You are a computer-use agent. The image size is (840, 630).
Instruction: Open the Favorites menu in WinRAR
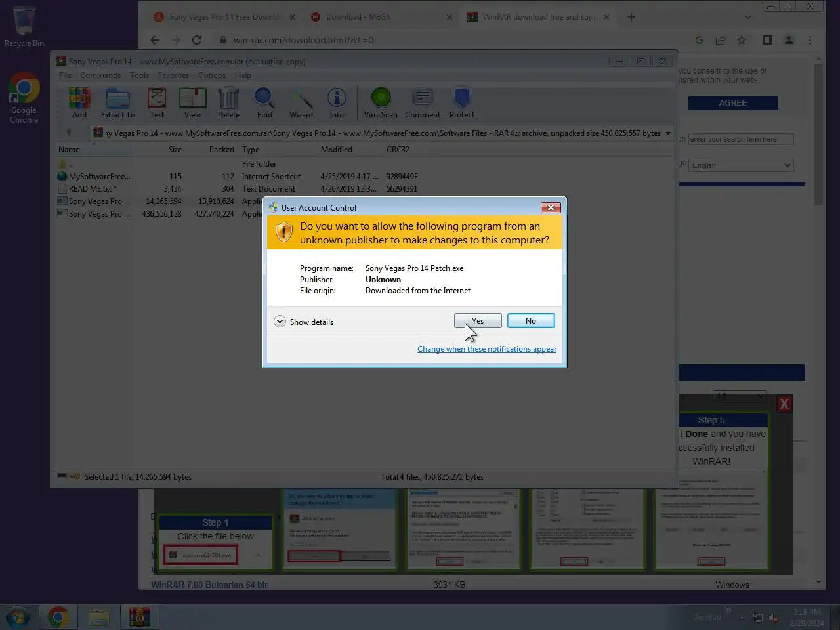pyautogui.click(x=173, y=75)
